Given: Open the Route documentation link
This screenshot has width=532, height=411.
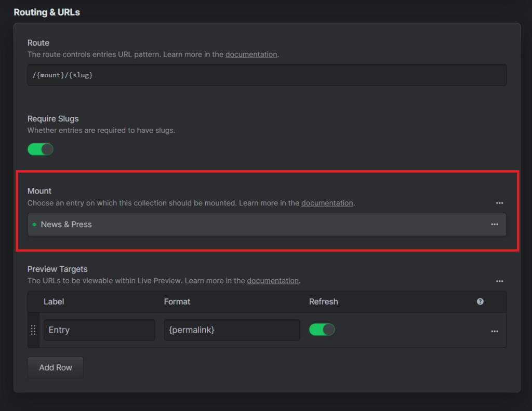Looking at the screenshot, I should click(251, 54).
